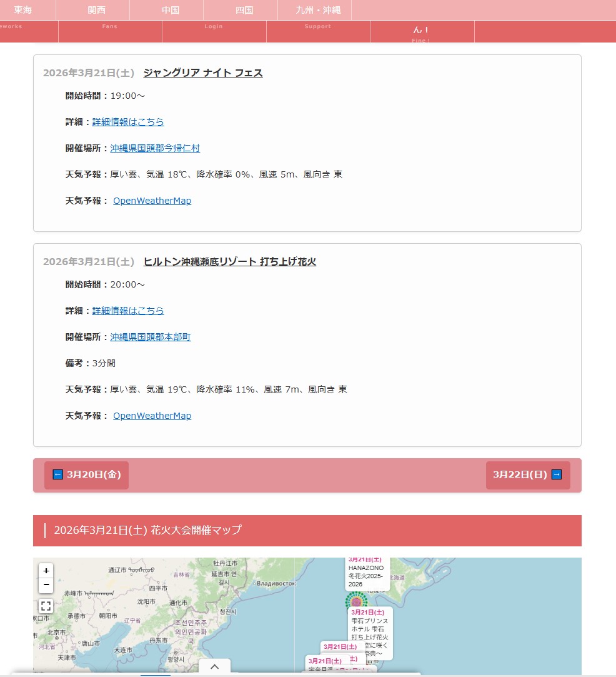Go to next day 3月22日(日)
616x677 pixels.
[527, 475]
